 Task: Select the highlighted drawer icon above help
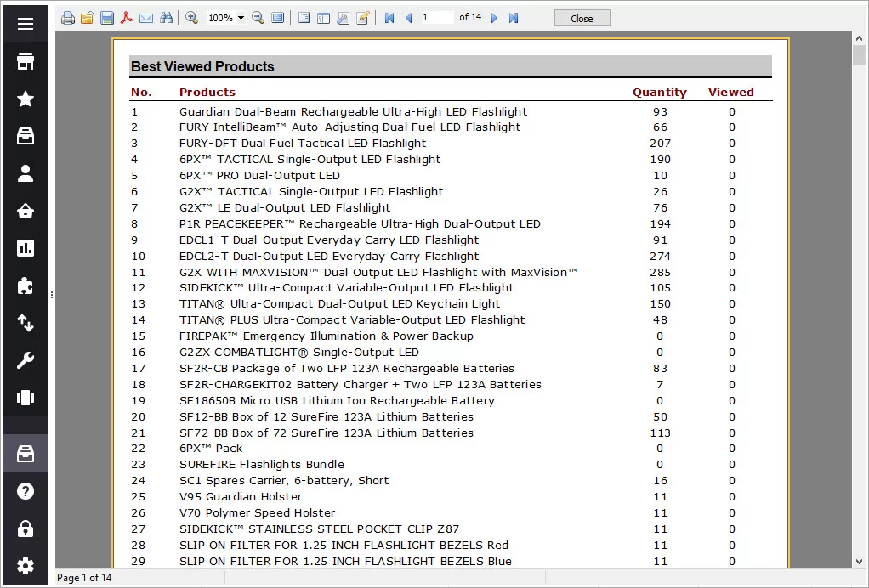tap(26, 454)
